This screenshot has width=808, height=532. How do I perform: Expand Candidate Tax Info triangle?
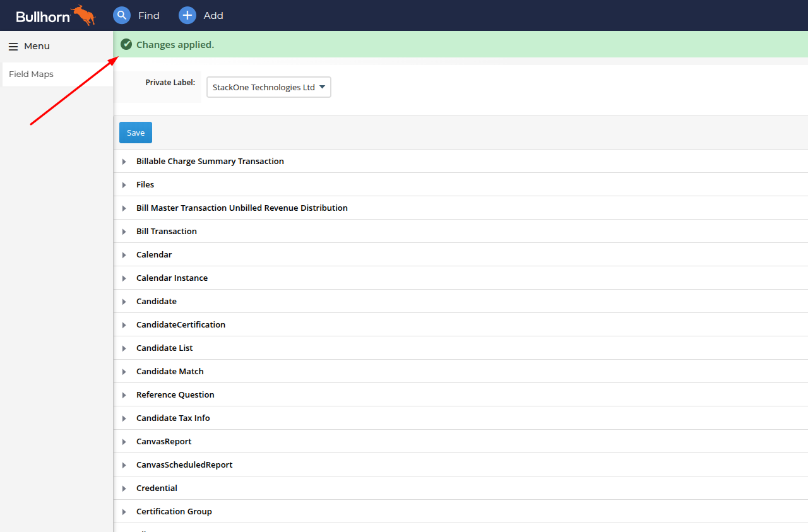tap(124, 418)
